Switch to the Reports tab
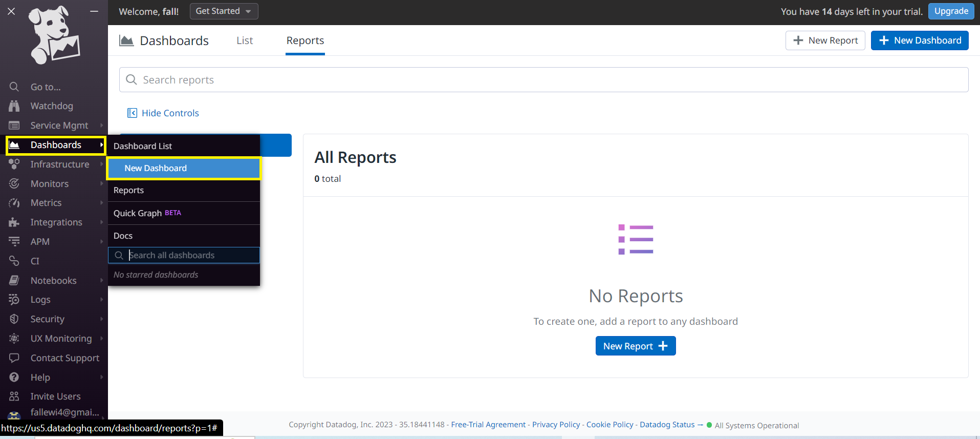 point(305,40)
